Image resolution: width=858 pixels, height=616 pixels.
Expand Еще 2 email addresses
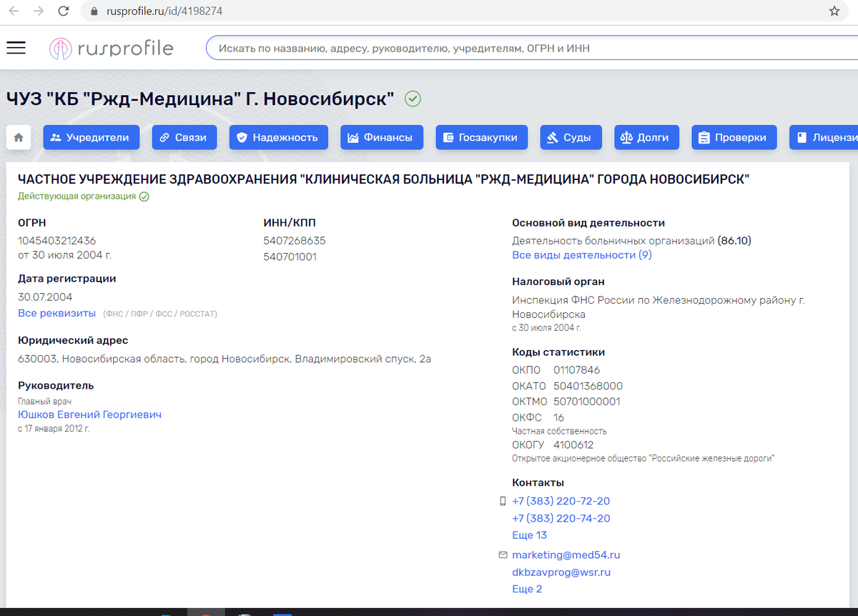527,588
